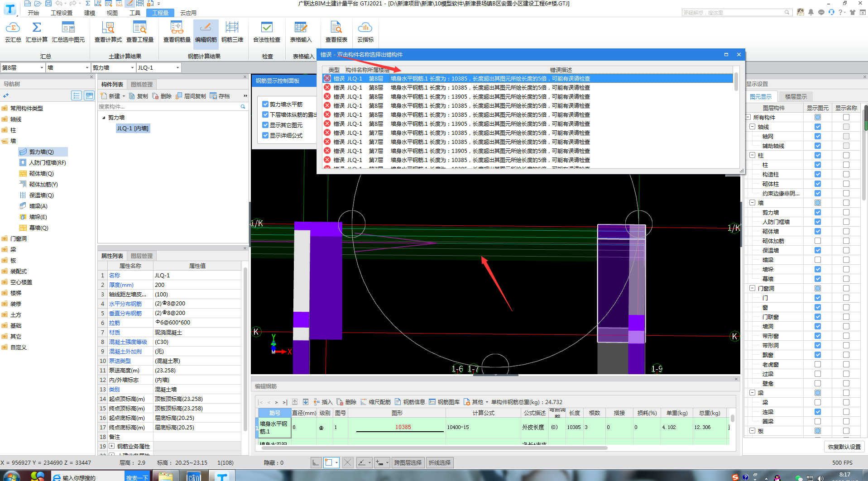Toggle 显示图元 checkbox for 砌体加筋
The image size is (868, 481).
818,241
